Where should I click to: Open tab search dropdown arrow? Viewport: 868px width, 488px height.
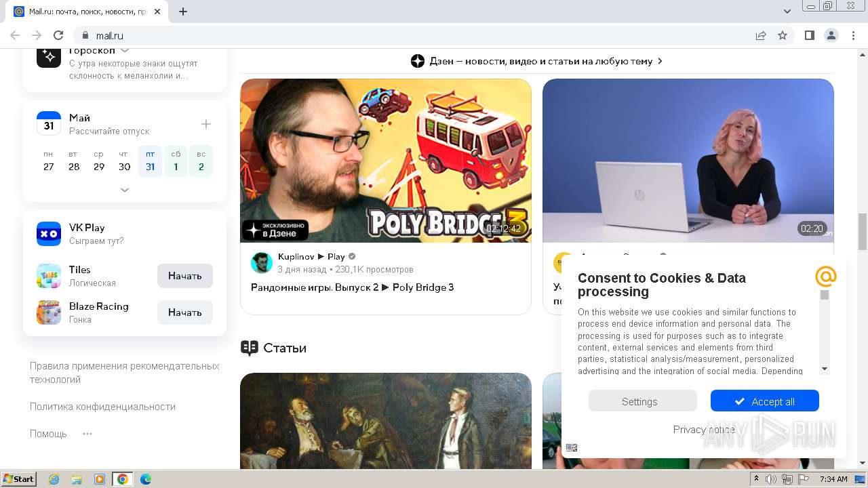[787, 12]
